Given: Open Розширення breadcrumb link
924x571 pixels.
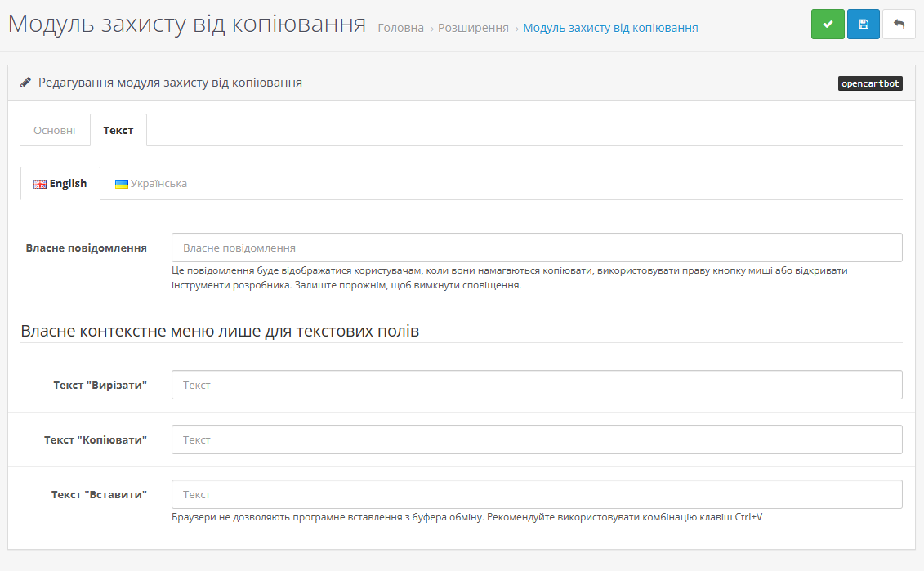Looking at the screenshot, I should [x=473, y=28].
